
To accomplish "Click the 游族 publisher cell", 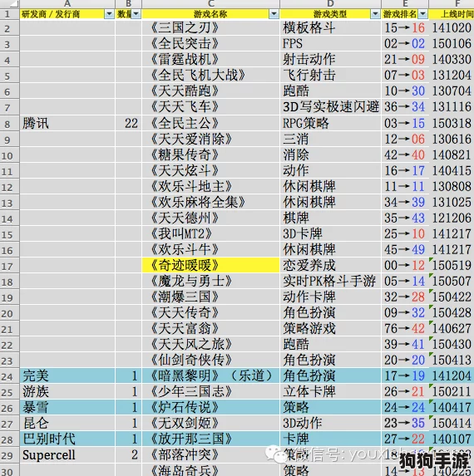I will pos(67,392).
